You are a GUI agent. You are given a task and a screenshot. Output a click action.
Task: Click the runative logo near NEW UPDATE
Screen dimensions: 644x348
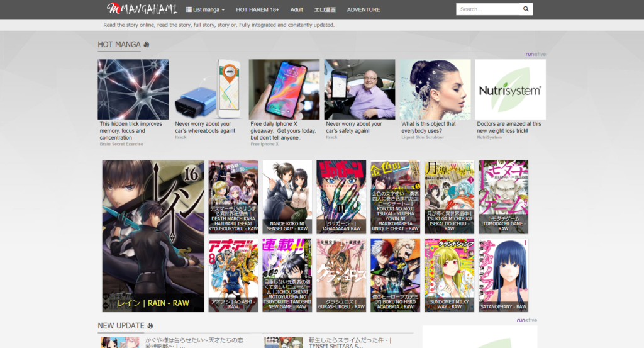pos(527,320)
